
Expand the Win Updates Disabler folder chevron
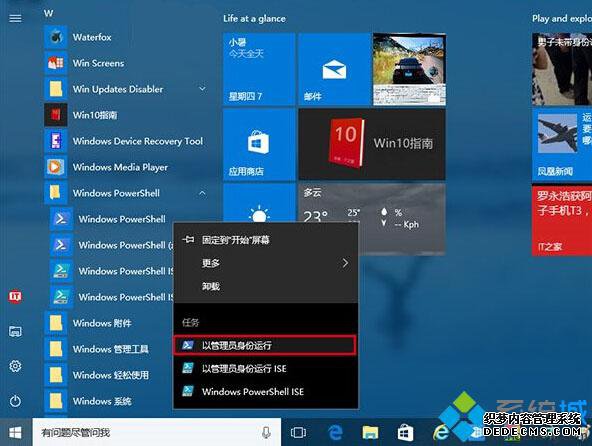[202, 89]
